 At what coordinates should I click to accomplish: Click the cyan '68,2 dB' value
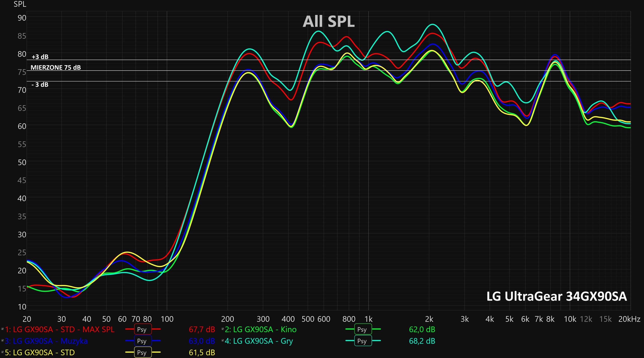(x=422, y=341)
